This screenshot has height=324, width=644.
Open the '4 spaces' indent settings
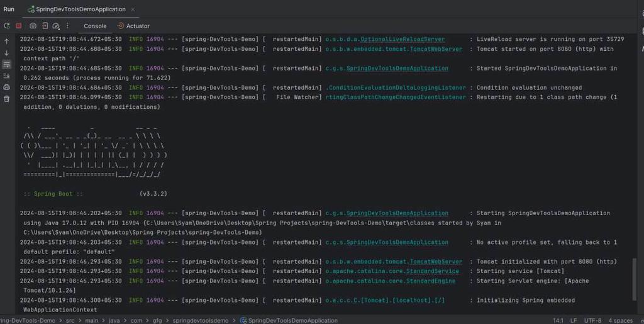621,320
